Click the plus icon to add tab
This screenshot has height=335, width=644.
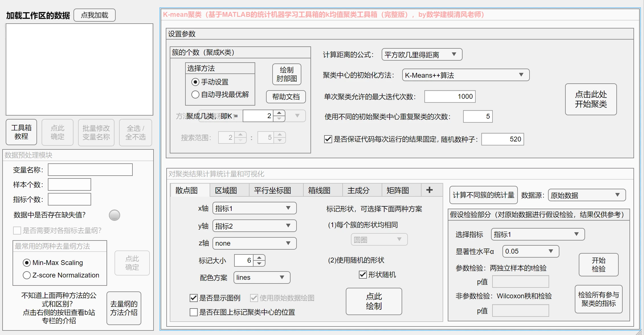tap(429, 190)
